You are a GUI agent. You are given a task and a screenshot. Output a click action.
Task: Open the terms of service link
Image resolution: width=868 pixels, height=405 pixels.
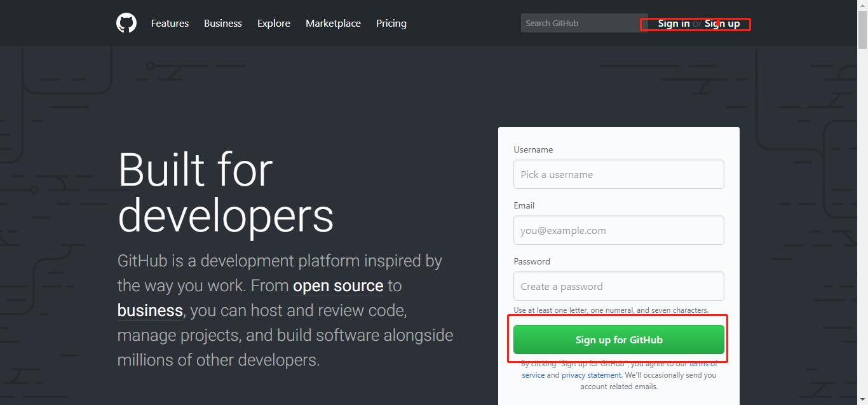[x=703, y=364]
